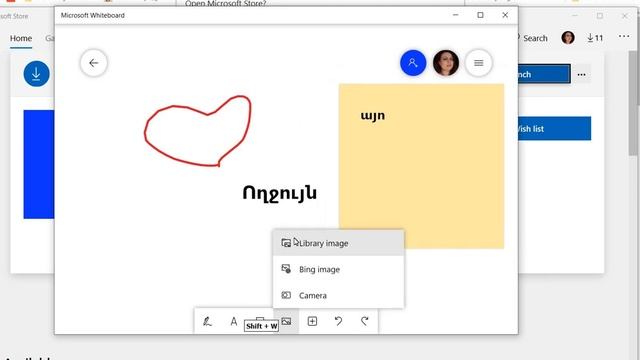Open the Microsoft Store account avatar
Image resolution: width=640 pixels, height=360 pixels.
pyautogui.click(x=568, y=38)
